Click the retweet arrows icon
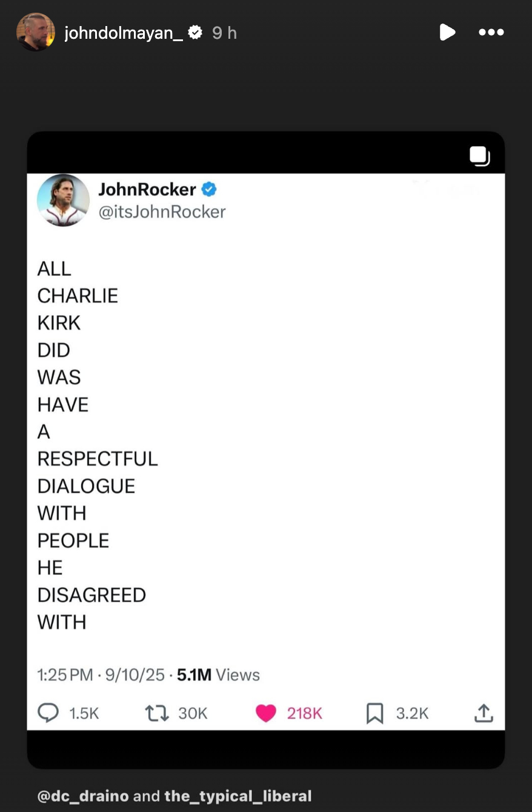This screenshot has width=532, height=812. (157, 713)
